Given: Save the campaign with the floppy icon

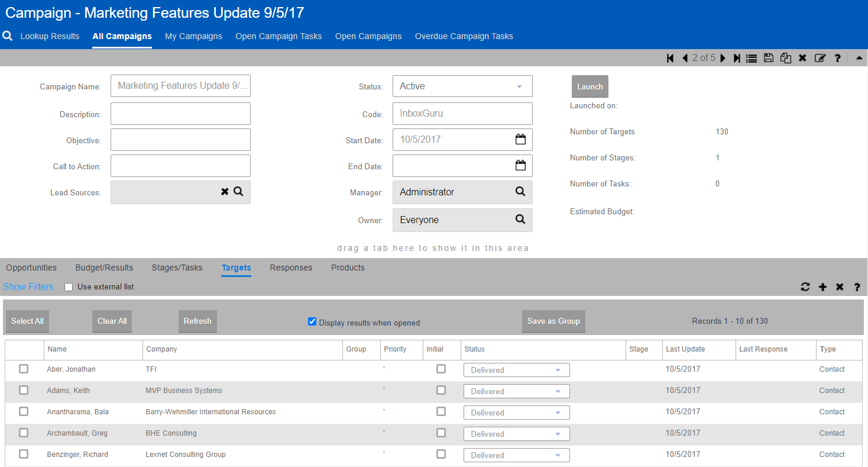Looking at the screenshot, I should click(768, 58).
